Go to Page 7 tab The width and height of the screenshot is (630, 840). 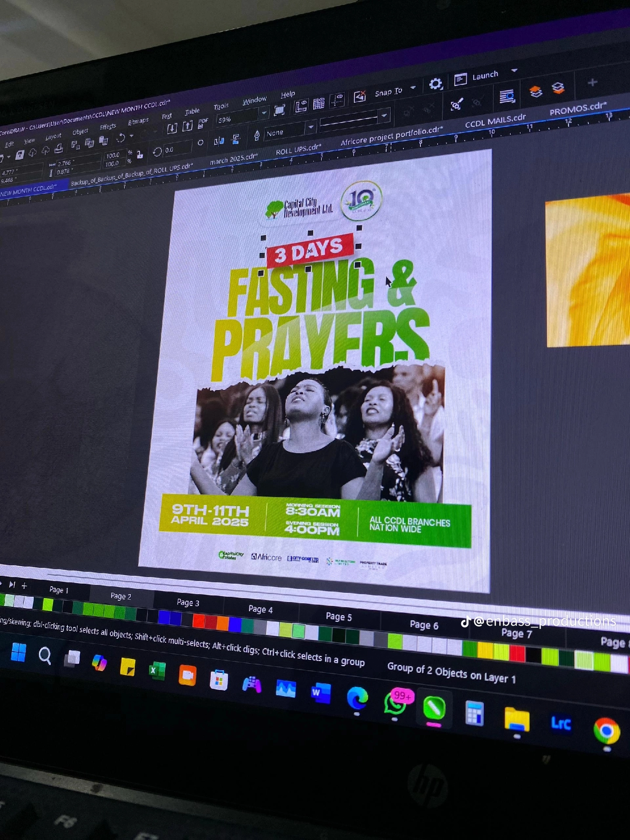point(517,633)
